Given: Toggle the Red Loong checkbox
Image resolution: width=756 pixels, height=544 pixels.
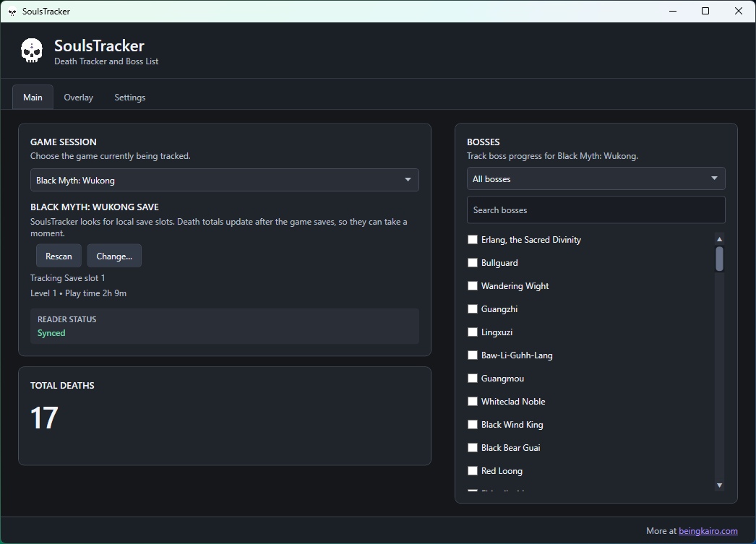Looking at the screenshot, I should (x=473, y=471).
